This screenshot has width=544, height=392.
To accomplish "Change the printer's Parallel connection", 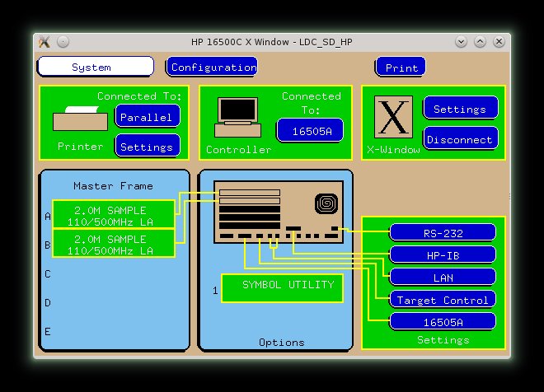I will [148, 116].
